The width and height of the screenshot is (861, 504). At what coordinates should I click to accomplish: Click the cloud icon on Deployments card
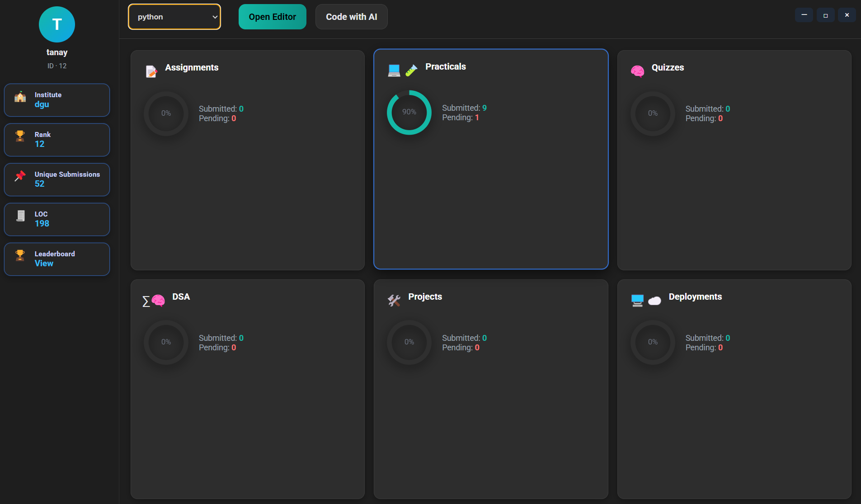pyautogui.click(x=655, y=301)
